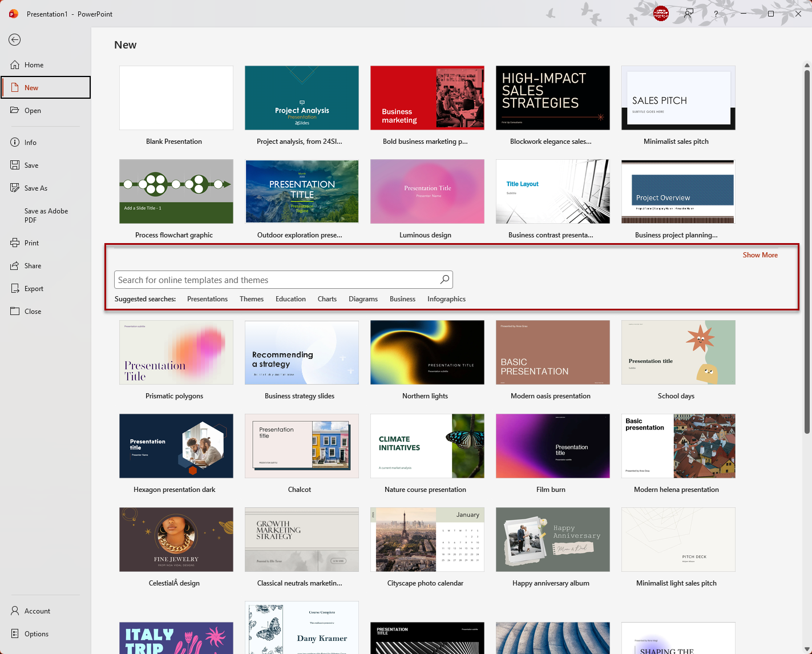Choose the Business strategy slides template
The height and width of the screenshot is (654, 812).
302,352
